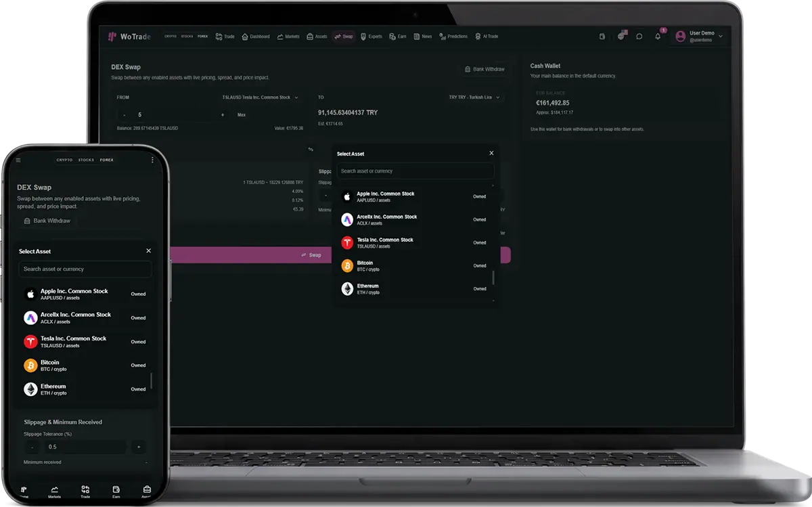The height and width of the screenshot is (507, 812).
Task: Click the Tesla logo icon in laptop list
Action: coord(347,242)
